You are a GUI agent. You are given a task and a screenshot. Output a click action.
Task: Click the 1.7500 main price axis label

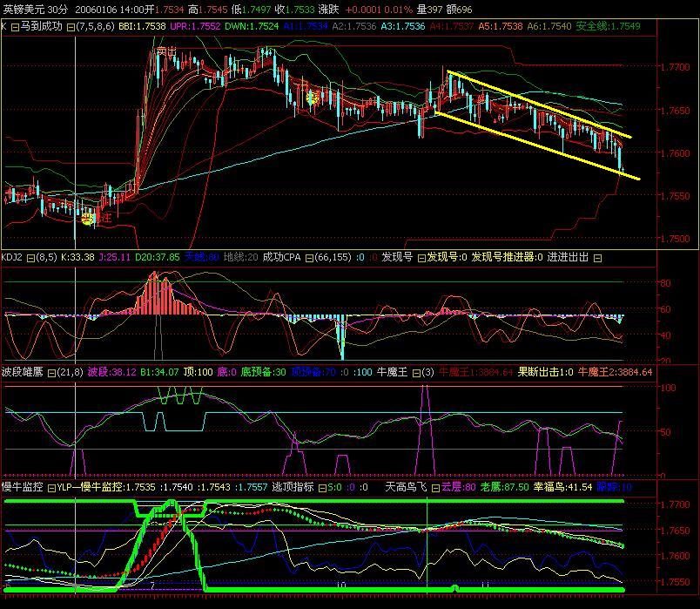coord(675,239)
